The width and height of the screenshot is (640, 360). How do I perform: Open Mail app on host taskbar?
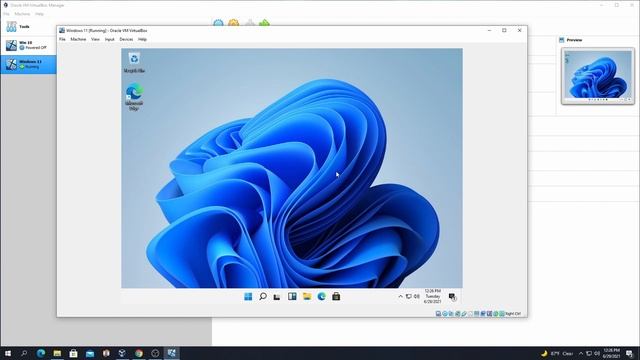pyautogui.click(x=90, y=353)
